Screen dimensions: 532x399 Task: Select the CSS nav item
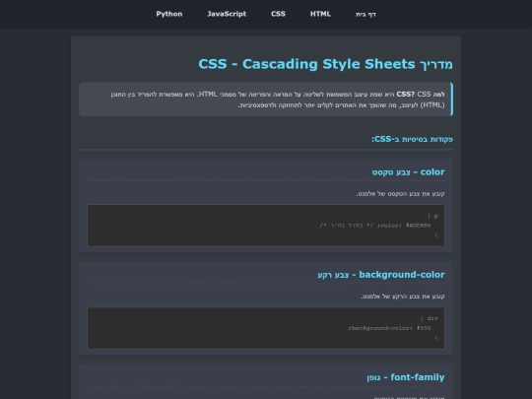click(278, 14)
